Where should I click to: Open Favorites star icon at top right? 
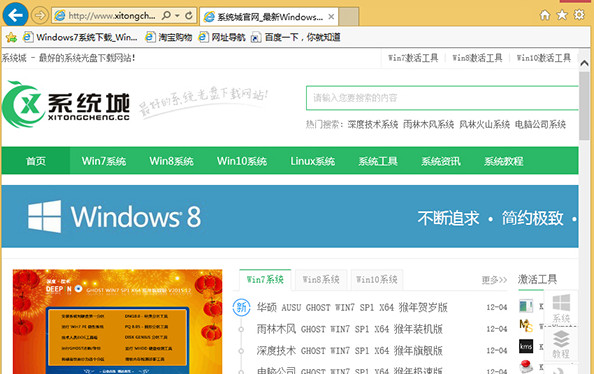tap(562, 15)
